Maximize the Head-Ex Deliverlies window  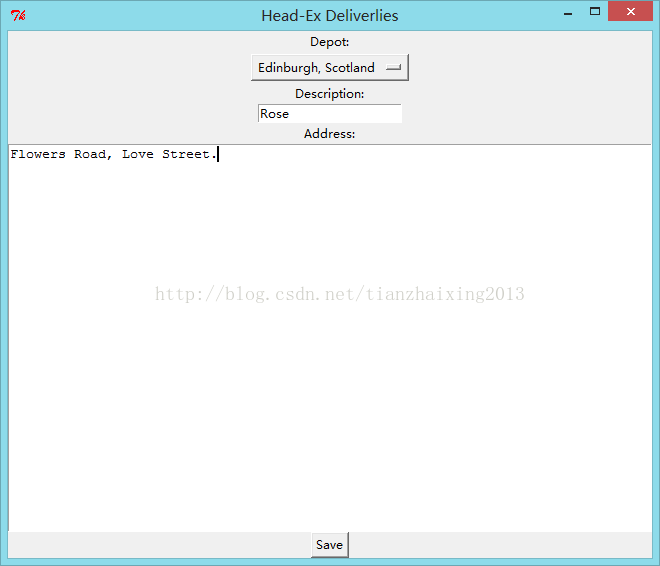click(596, 12)
